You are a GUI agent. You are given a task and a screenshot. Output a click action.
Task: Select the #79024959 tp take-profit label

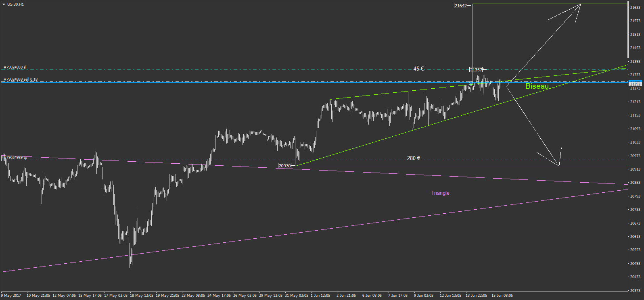coord(15,158)
